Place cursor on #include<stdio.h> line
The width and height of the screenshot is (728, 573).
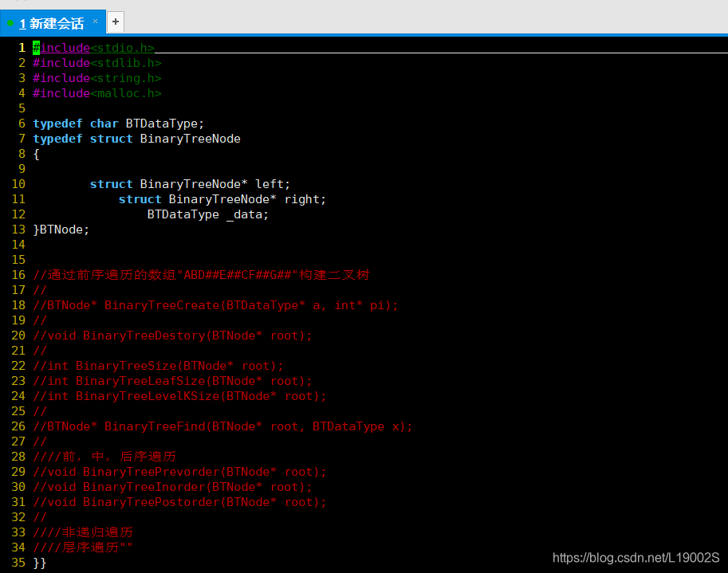[93, 48]
